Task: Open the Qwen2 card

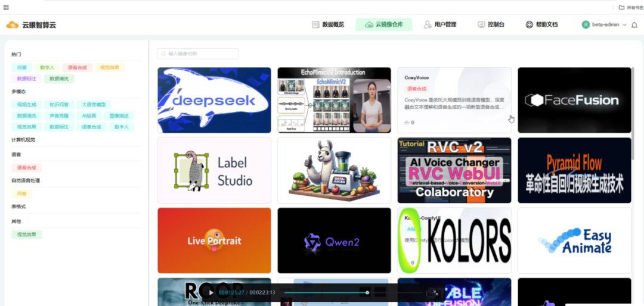Action: click(335, 241)
